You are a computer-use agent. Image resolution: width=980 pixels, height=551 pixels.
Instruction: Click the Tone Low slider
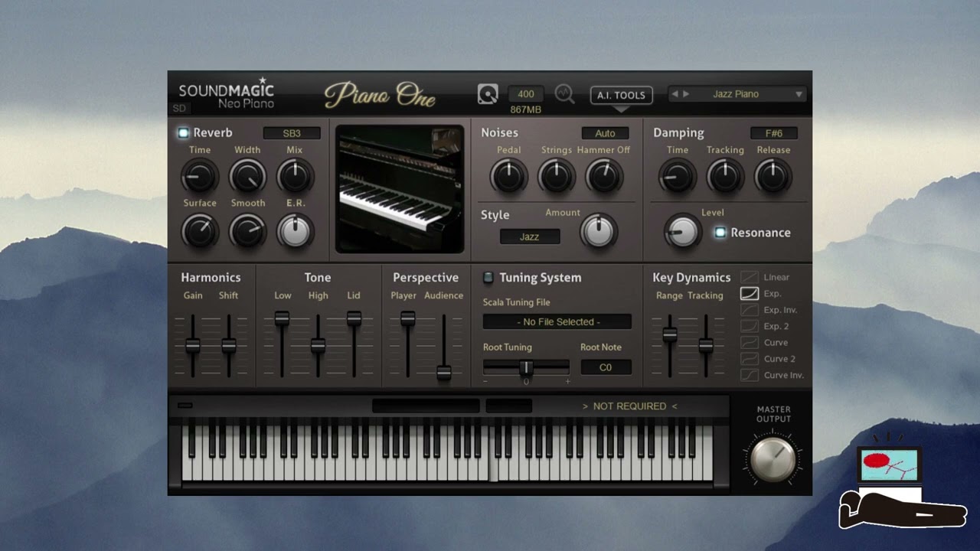(x=282, y=318)
